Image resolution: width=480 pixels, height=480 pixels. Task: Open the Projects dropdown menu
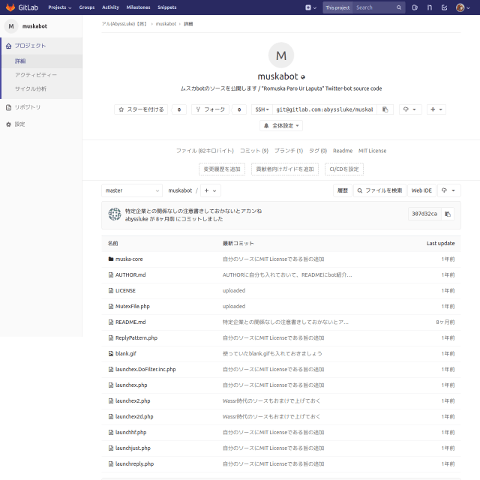click(60, 7)
